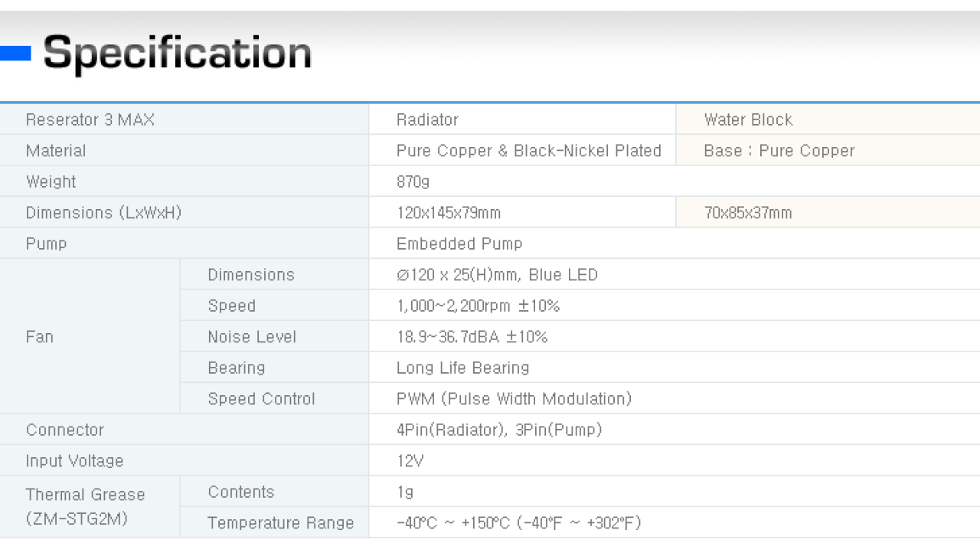
Task: Select the Noise Level sub-label
Action: click(x=252, y=336)
